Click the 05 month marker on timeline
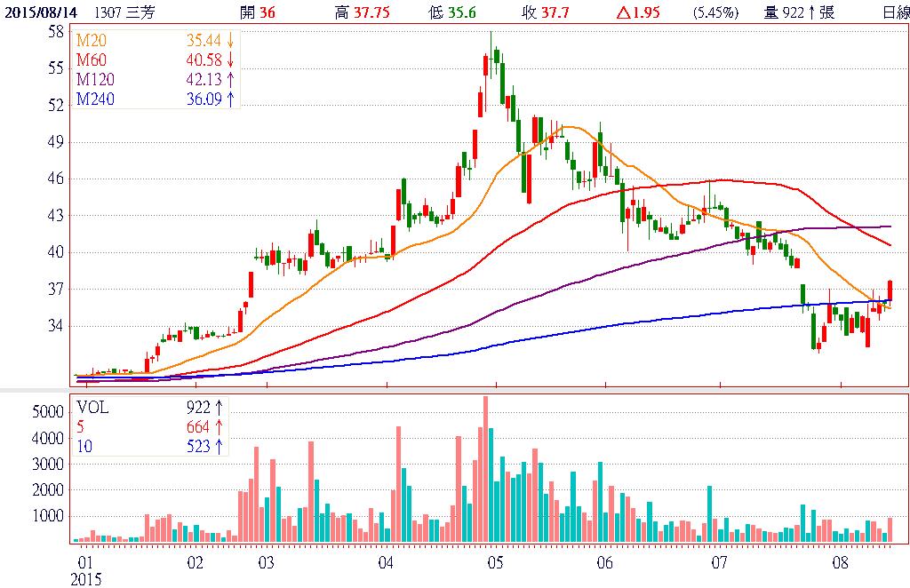 pos(495,563)
